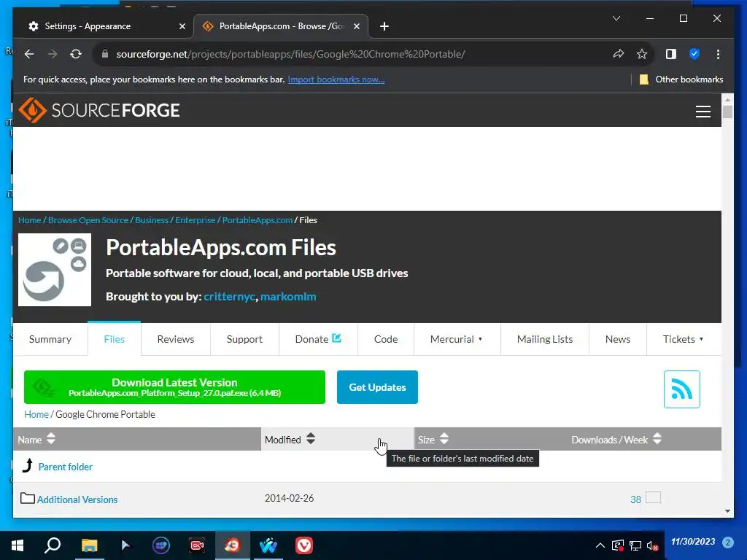Open Windows taskbar search
The image size is (747, 560).
tap(53, 545)
